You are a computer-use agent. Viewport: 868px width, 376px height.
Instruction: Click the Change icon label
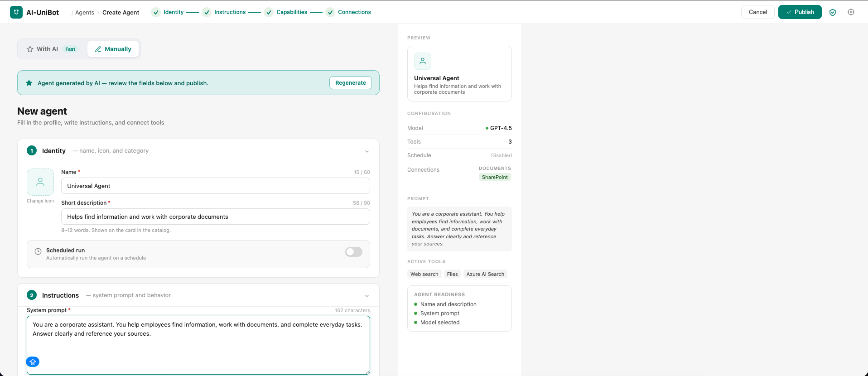[x=40, y=201]
